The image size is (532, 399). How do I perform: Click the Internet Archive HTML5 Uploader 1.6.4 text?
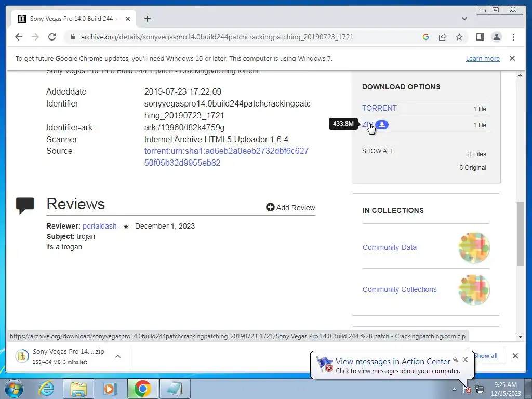click(x=216, y=139)
